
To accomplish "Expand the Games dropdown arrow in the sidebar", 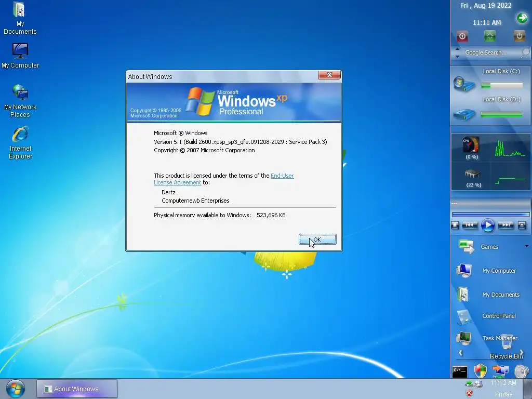I will [527, 246].
